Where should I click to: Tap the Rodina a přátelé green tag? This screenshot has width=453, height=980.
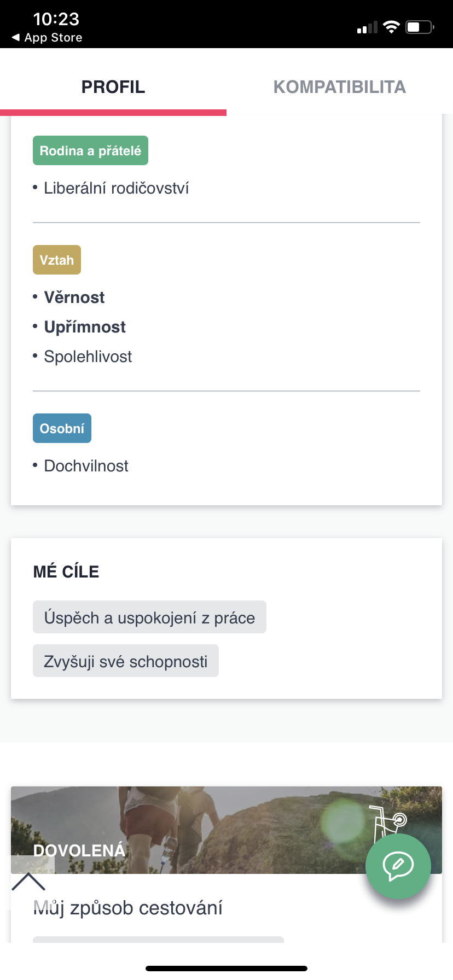point(90,150)
